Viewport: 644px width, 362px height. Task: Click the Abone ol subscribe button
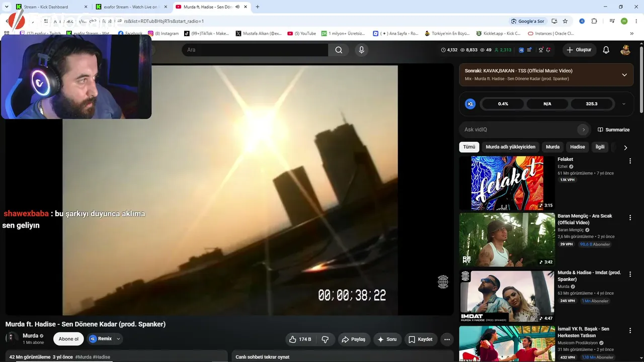68,339
